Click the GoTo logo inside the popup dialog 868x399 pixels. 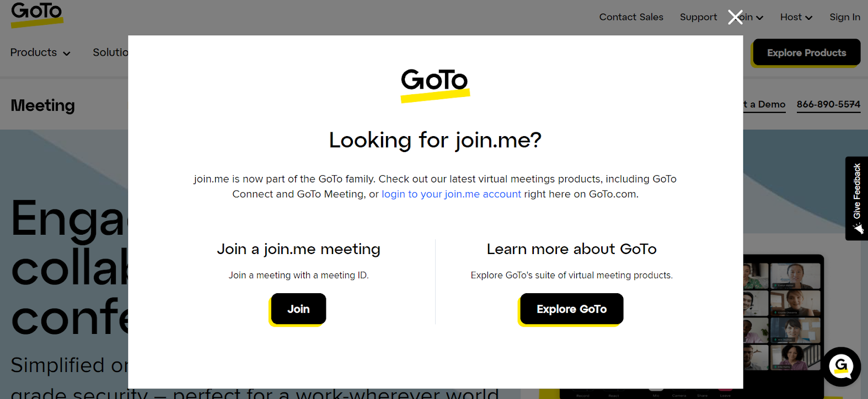click(x=435, y=83)
